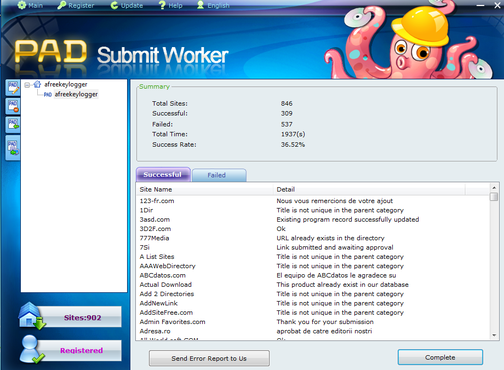Click 'Link submitted and awaiting approval' detail
The image size is (504, 370).
335,248
